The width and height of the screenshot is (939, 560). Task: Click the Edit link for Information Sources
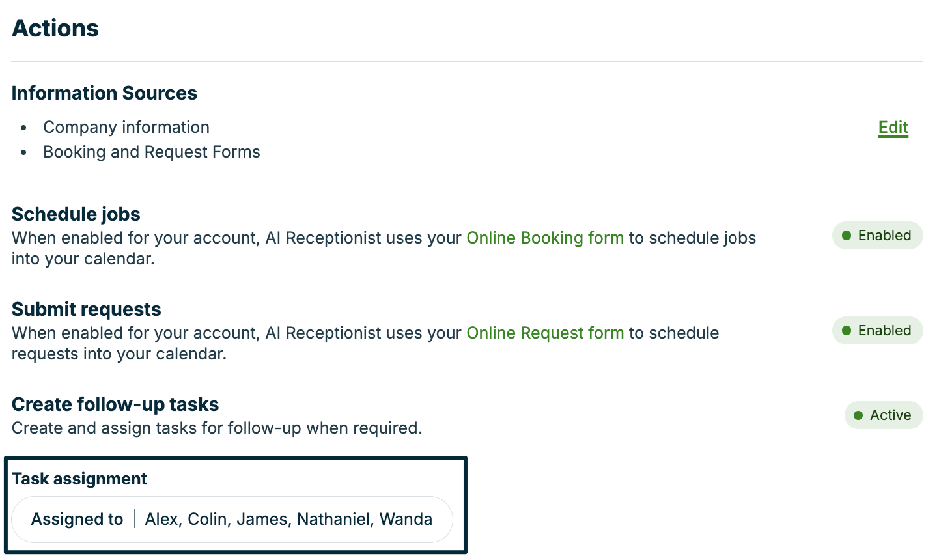pos(893,128)
